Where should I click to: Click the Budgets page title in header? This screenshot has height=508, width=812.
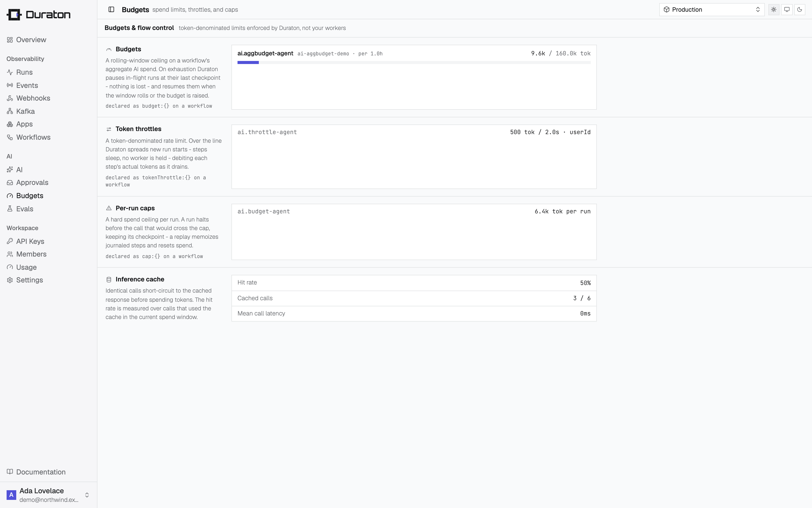[135, 10]
